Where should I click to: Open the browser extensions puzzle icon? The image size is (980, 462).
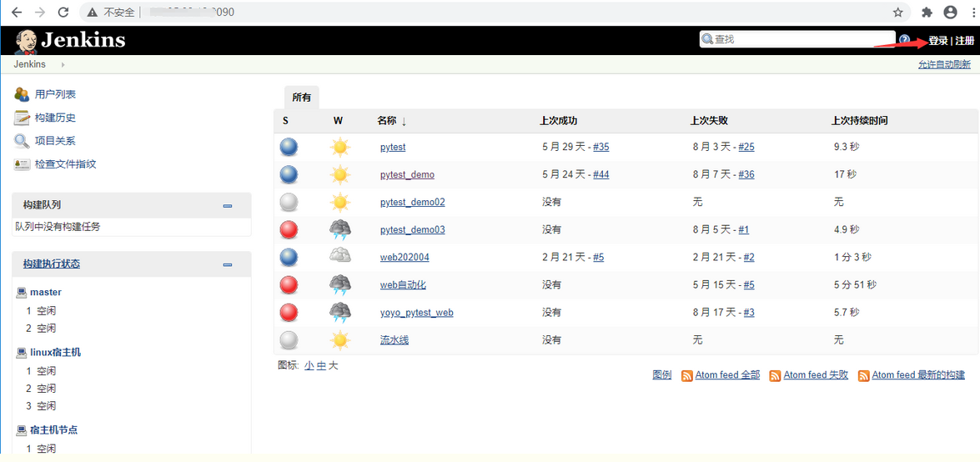tap(927, 12)
